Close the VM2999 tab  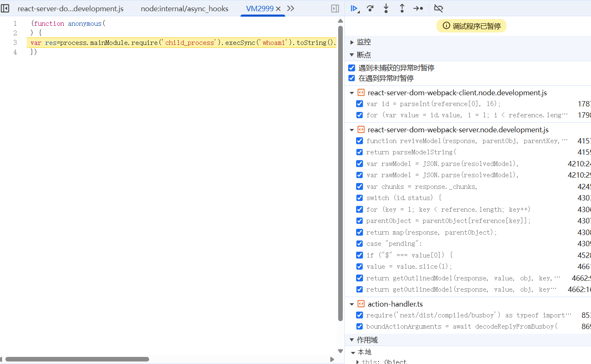(278, 9)
